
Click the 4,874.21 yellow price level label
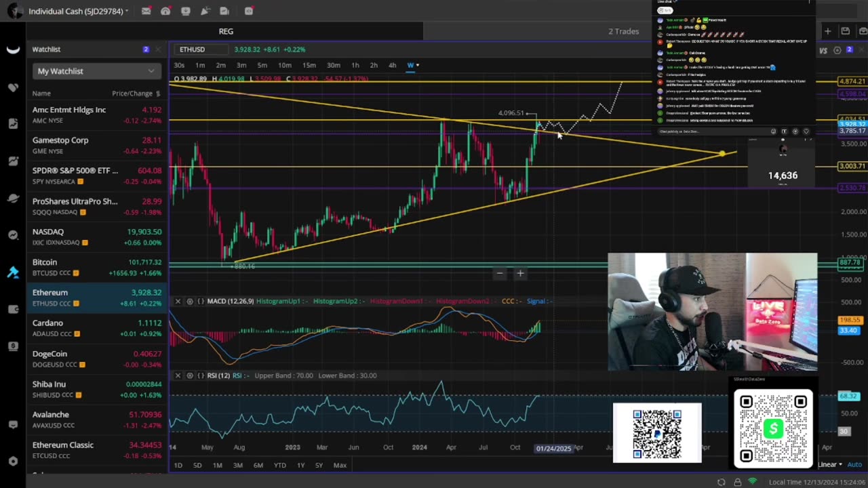coord(852,82)
